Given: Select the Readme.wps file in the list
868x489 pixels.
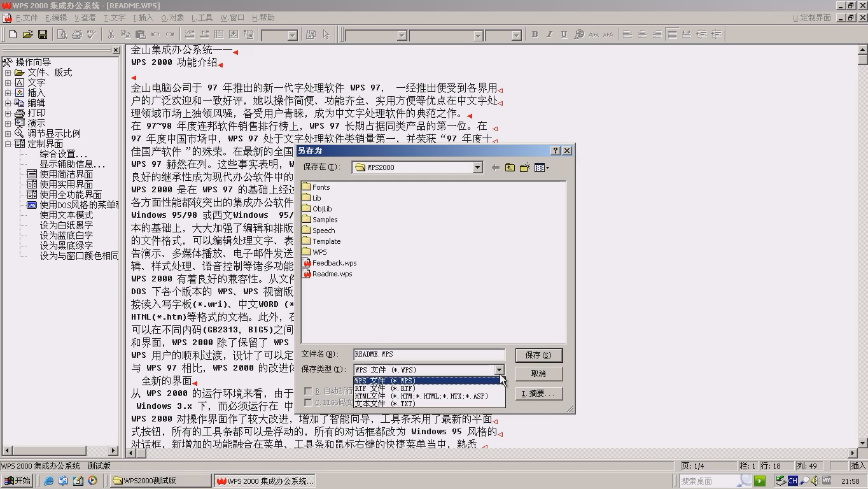Looking at the screenshot, I should pos(332,274).
